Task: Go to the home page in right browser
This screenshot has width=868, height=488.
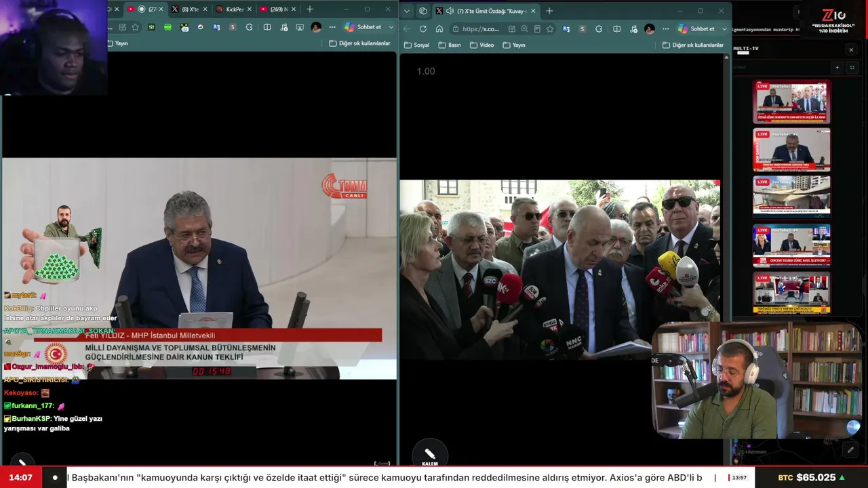Action: (x=439, y=29)
